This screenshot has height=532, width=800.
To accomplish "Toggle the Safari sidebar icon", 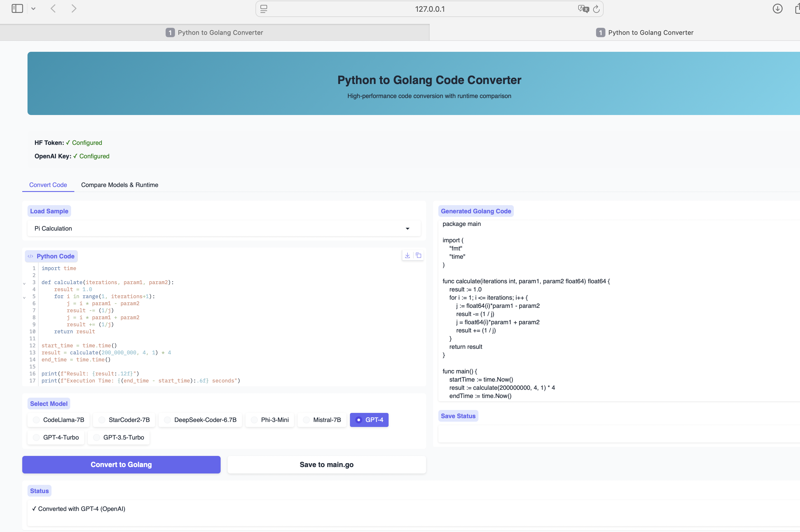I will [17, 8].
